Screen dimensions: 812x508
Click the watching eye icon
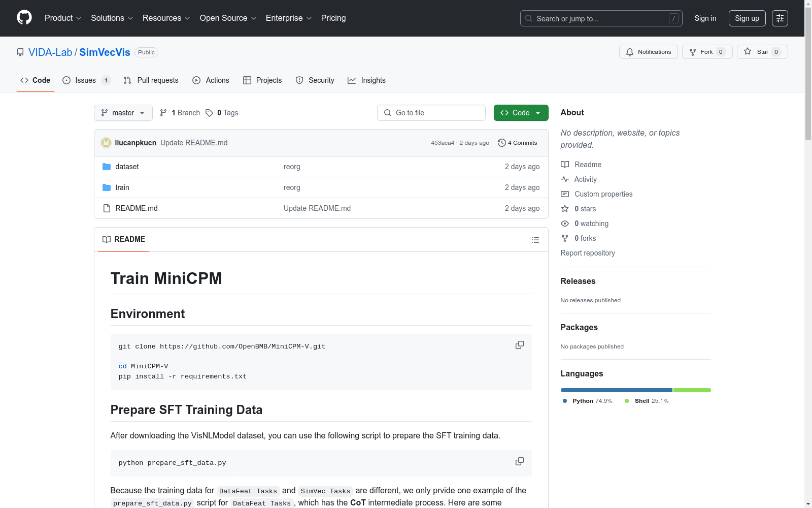click(x=565, y=224)
